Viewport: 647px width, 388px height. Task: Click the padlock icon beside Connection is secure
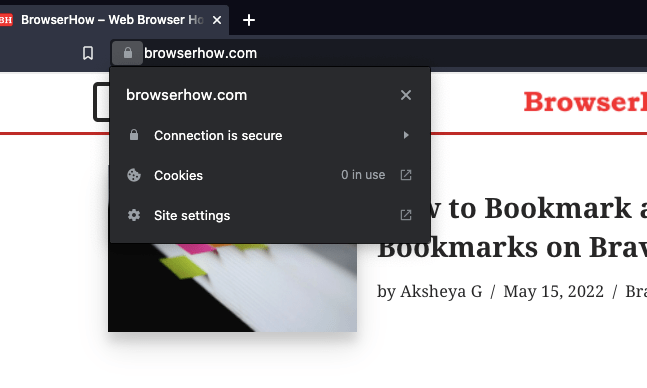tap(134, 135)
